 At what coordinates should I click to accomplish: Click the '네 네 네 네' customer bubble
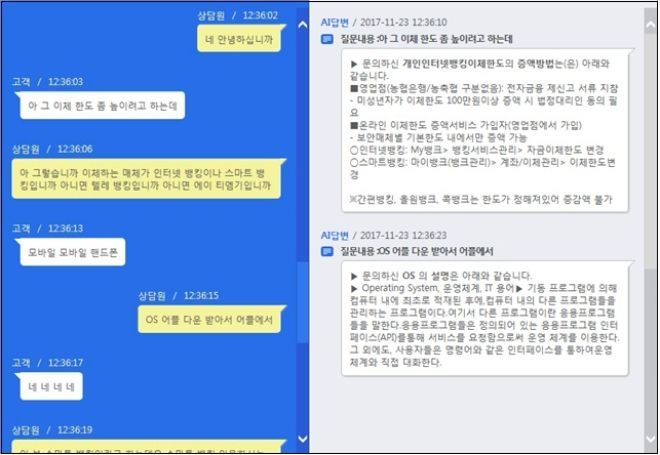[x=51, y=386]
